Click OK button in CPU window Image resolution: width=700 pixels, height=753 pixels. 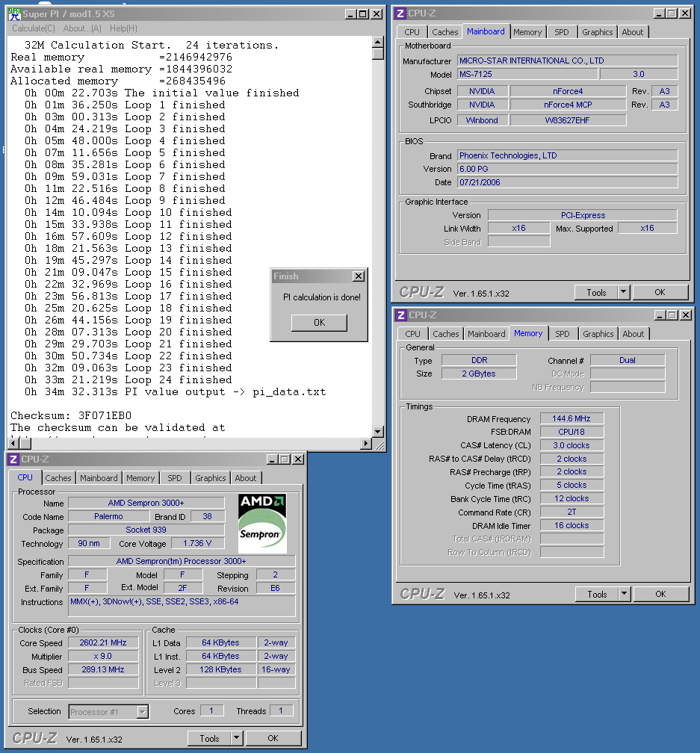[x=273, y=739]
